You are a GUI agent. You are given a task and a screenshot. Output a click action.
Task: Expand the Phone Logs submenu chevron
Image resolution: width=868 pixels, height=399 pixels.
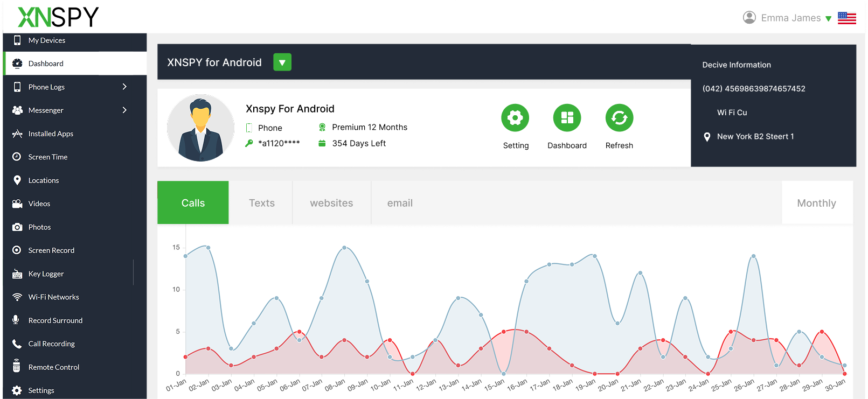coord(124,87)
